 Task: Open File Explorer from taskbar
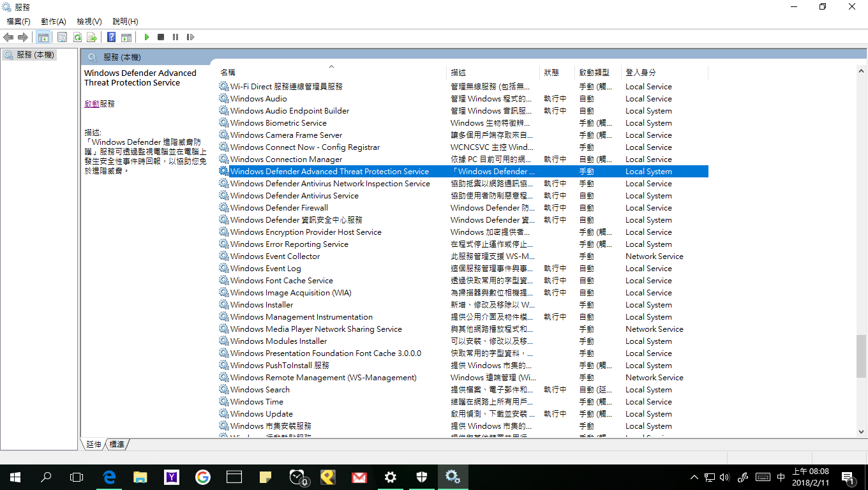140,477
